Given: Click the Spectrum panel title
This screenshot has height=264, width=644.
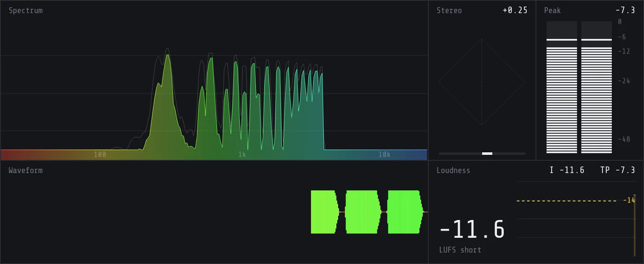Looking at the screenshot, I should pos(26,11).
